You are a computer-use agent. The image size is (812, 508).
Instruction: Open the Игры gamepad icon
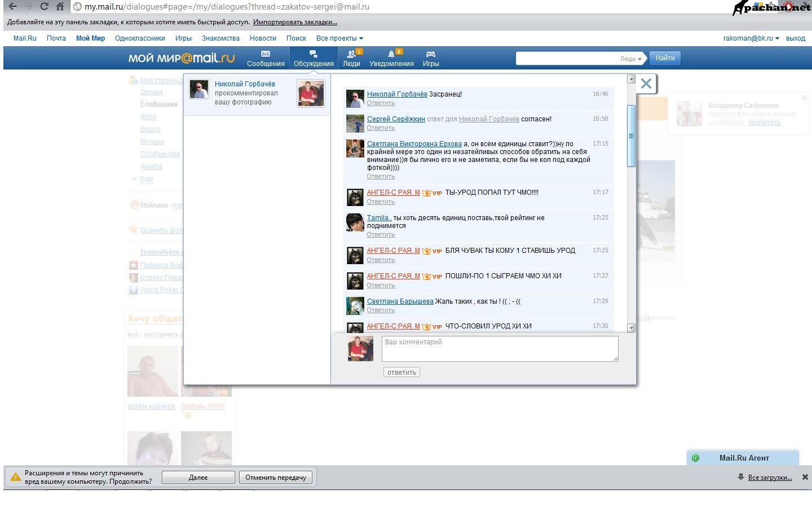pos(431,54)
